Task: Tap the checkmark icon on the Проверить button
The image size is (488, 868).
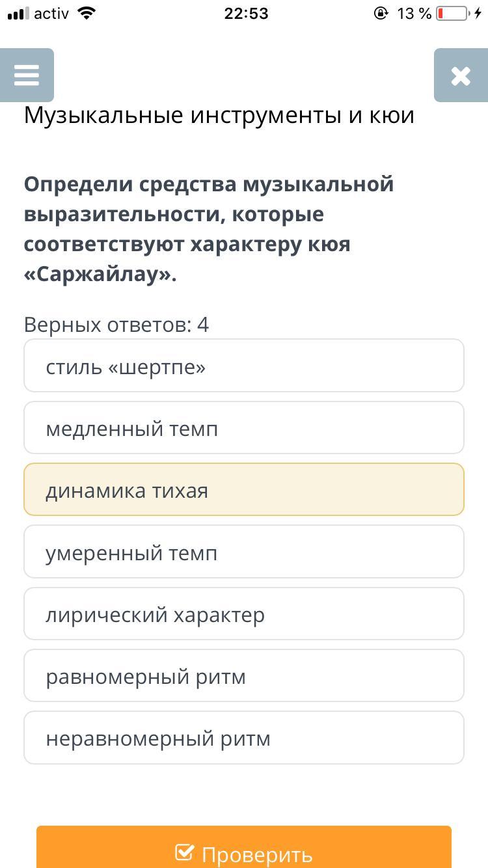Action: click(x=185, y=852)
